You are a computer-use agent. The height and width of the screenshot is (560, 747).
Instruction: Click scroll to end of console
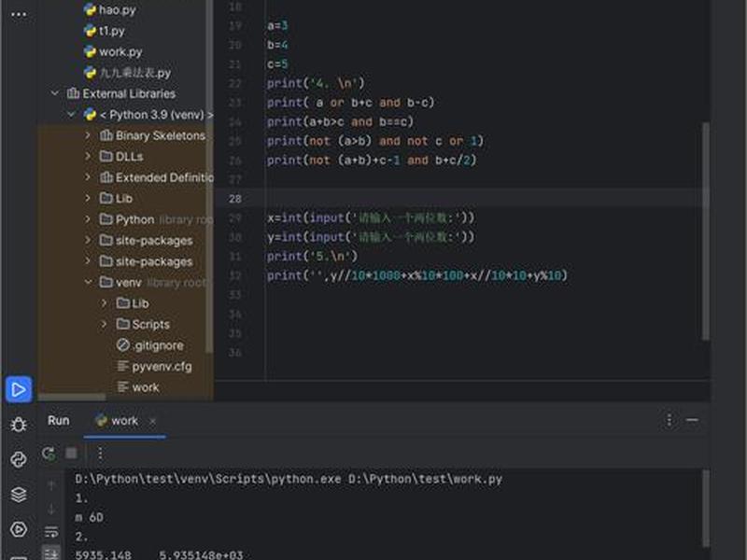pyautogui.click(x=51, y=553)
